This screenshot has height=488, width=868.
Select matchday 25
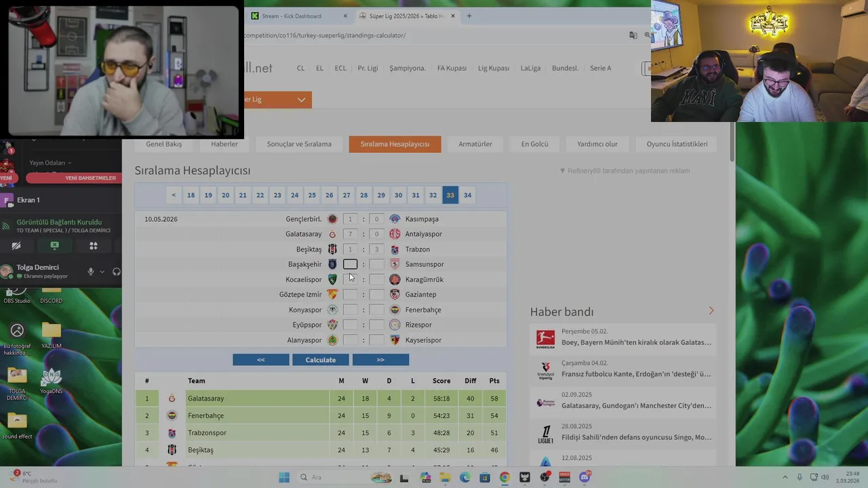[312, 195]
